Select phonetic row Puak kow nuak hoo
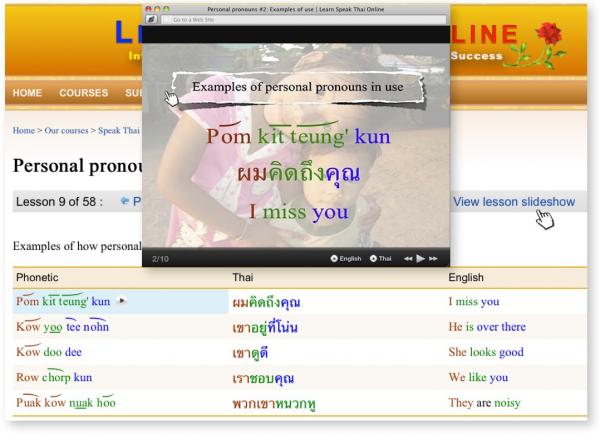This screenshot has width=600, height=434. [66, 402]
